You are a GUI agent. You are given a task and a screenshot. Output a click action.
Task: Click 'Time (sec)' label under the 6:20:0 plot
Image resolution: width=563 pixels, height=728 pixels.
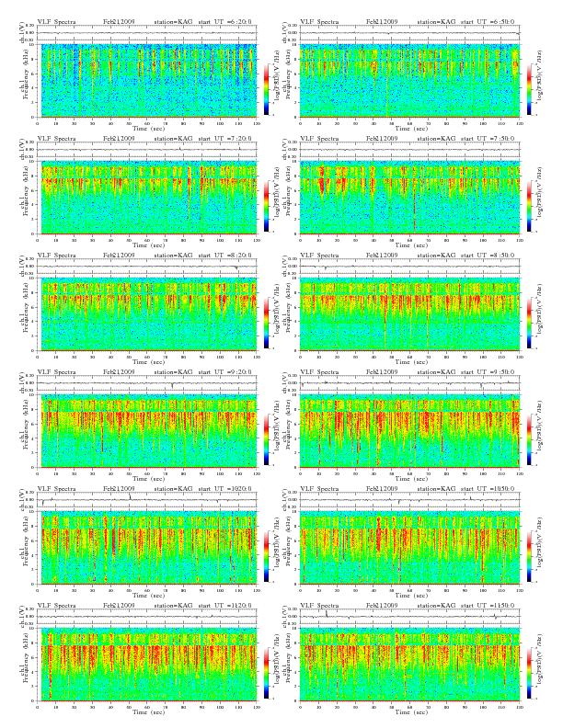(x=149, y=129)
